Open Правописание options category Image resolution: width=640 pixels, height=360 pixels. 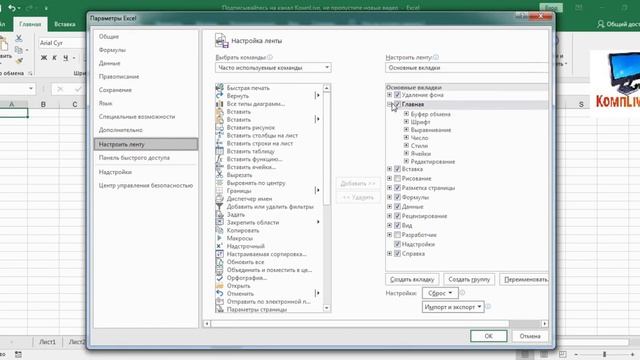coord(119,76)
